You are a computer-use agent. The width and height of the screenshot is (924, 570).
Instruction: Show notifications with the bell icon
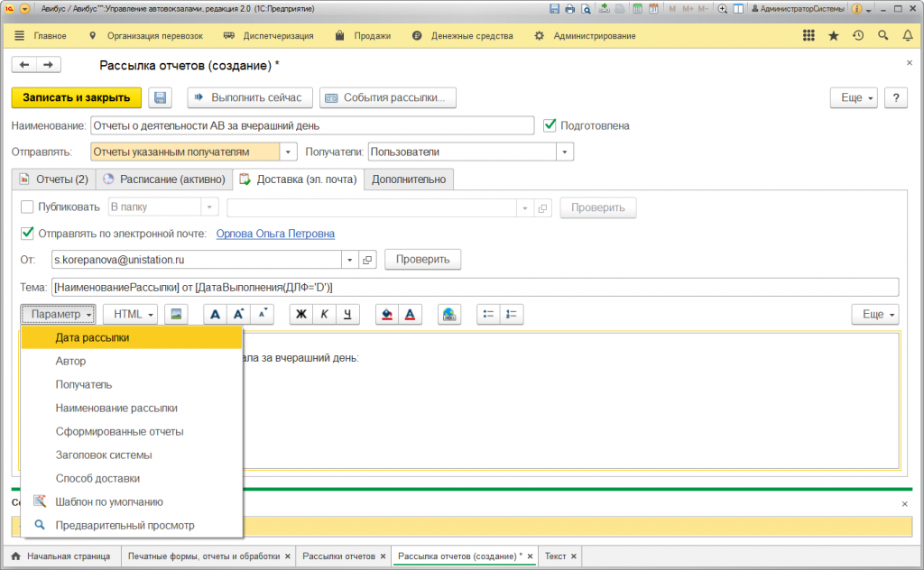[908, 36]
